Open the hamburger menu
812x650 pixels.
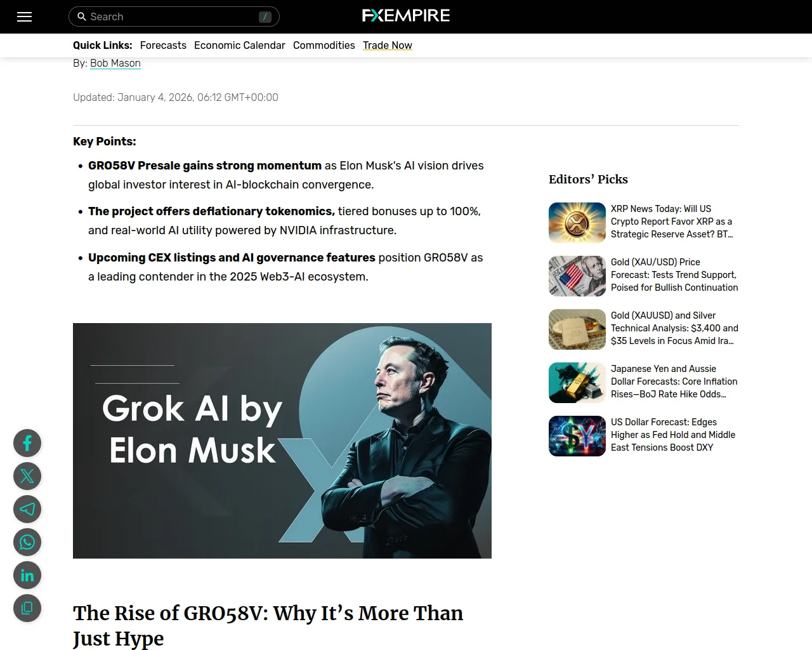(24, 17)
